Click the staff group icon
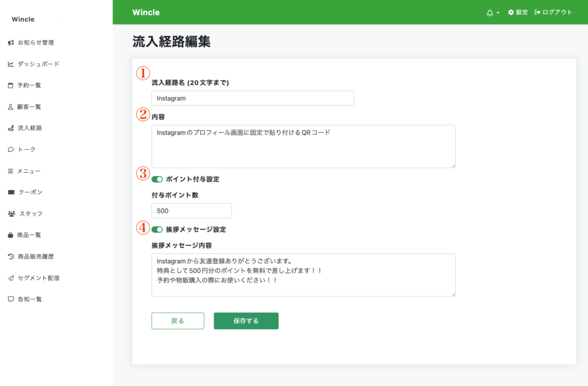The width and height of the screenshot is (588, 386). [x=11, y=213]
